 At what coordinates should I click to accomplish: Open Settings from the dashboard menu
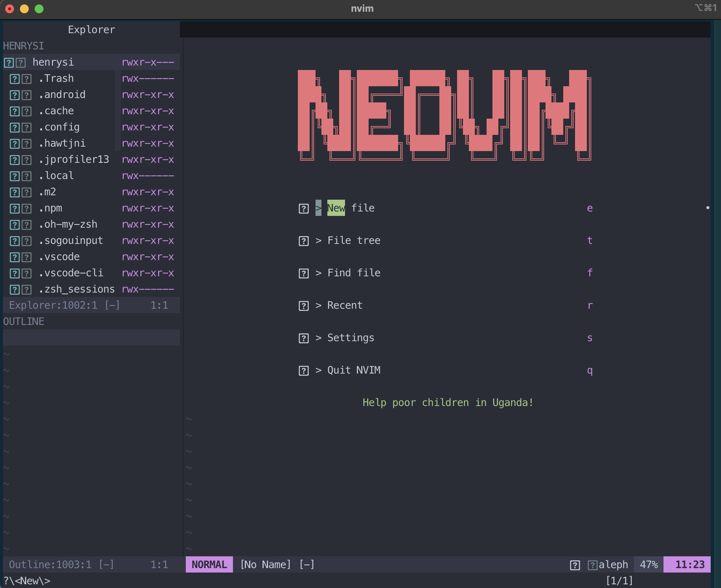(x=350, y=338)
